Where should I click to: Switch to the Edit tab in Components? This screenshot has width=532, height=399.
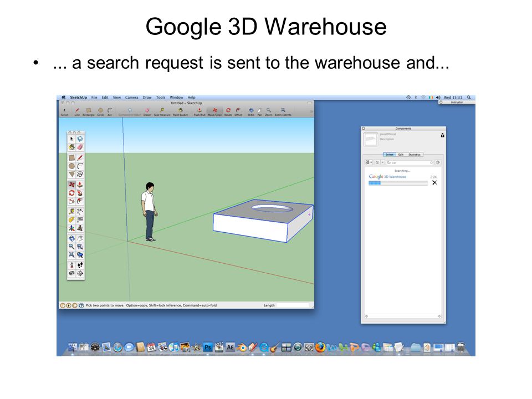pos(401,155)
